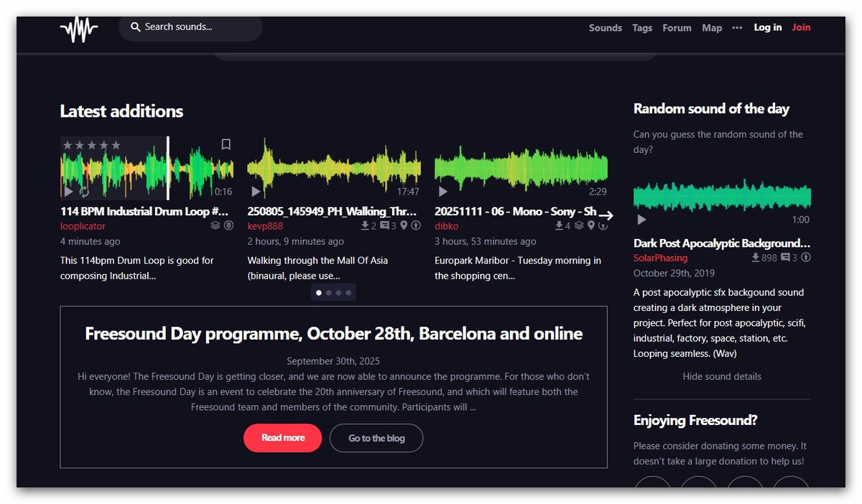
Task: Click the Go to the blog button
Action: click(376, 438)
